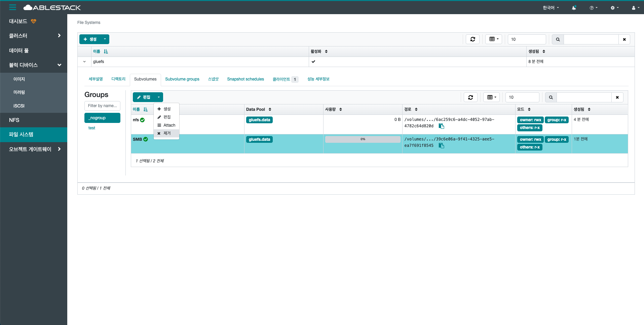Select Attach in the dropdown menu
The height and width of the screenshot is (325, 644).
(169, 125)
